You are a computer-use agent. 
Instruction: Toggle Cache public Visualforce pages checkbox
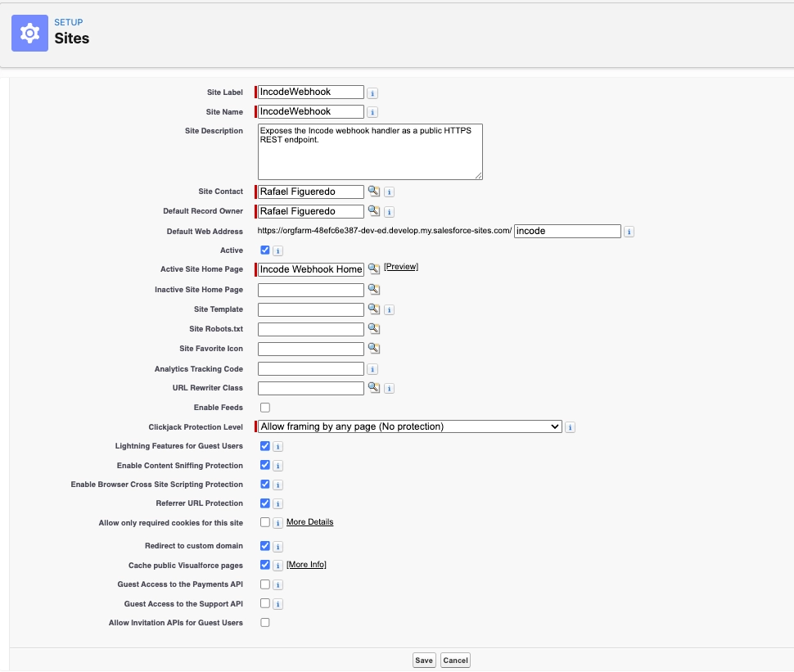click(x=265, y=565)
